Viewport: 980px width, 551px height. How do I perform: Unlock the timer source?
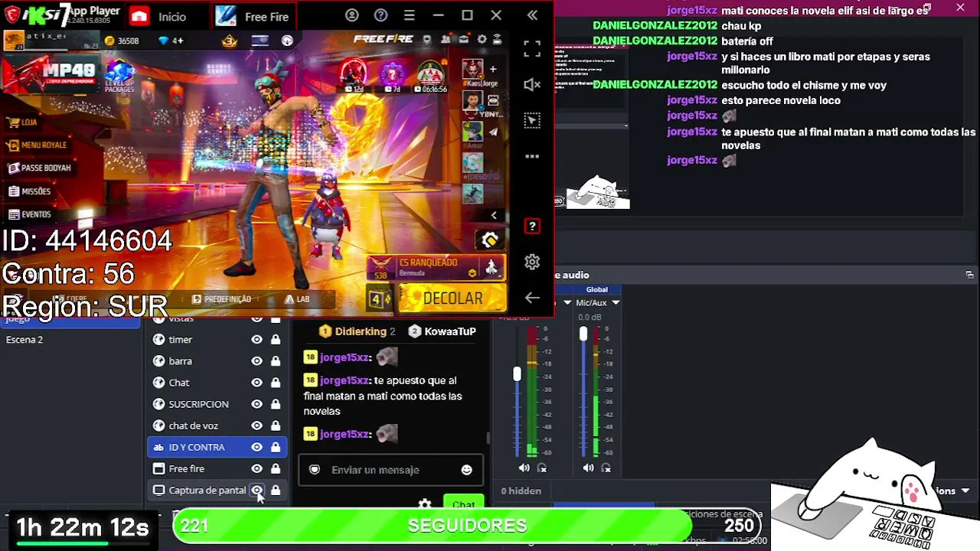276,340
